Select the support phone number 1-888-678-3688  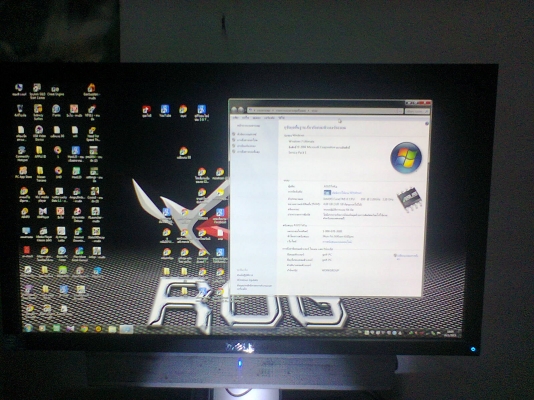[332, 231]
